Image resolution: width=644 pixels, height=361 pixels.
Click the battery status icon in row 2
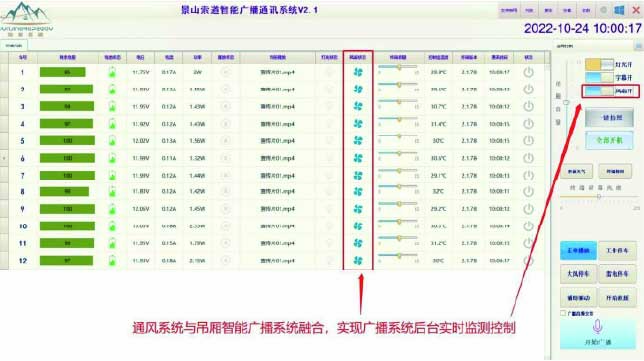[112, 90]
